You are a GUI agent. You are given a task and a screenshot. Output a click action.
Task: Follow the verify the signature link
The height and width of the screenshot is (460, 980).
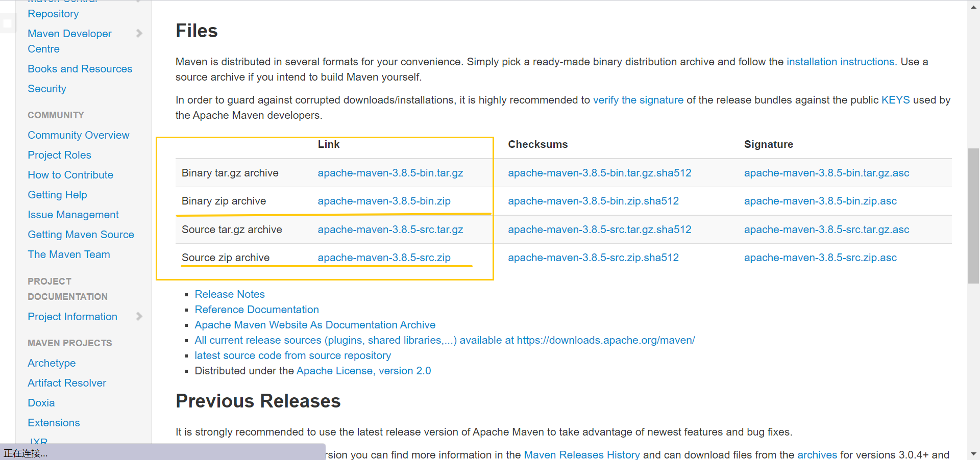638,100
